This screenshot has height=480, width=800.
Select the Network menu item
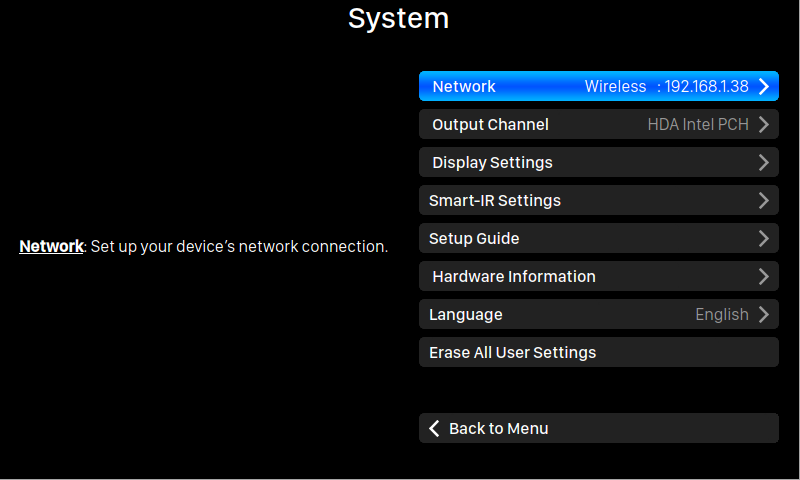coord(598,86)
